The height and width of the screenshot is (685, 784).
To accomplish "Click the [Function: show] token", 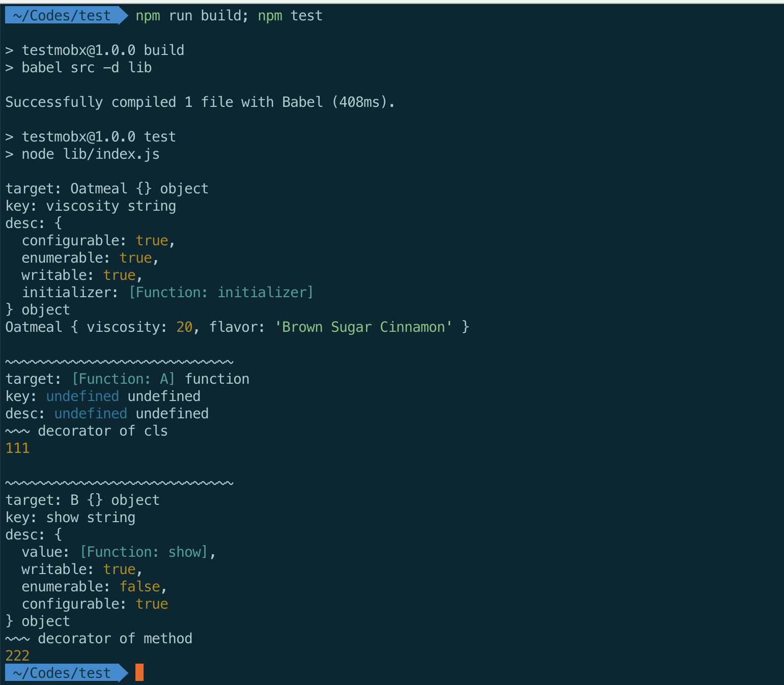I will pyautogui.click(x=145, y=552).
